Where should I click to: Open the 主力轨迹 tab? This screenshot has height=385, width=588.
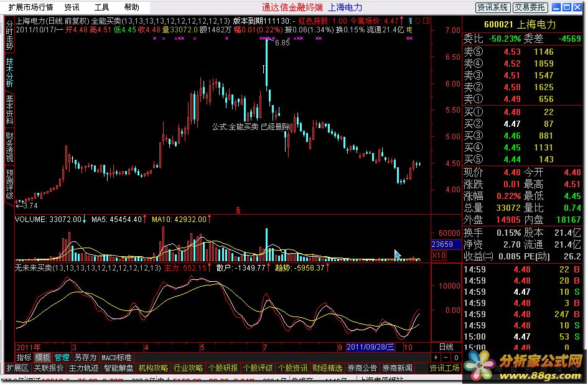(83, 368)
